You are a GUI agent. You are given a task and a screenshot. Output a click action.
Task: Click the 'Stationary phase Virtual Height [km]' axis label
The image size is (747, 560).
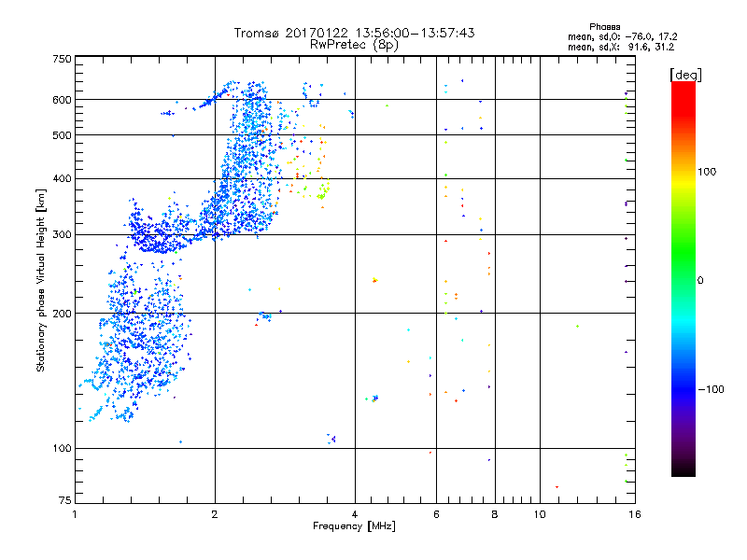(41, 281)
